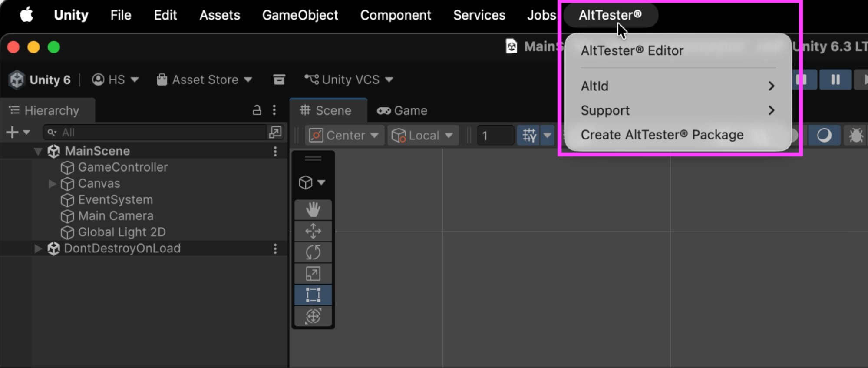
Task: Choose AltTester® Editor from the menu
Action: coord(677,50)
